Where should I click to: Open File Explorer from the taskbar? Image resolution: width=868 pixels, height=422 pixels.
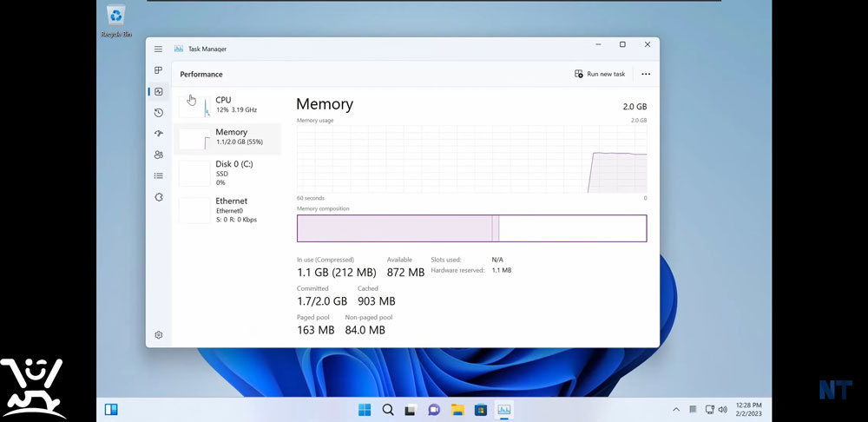pos(457,410)
